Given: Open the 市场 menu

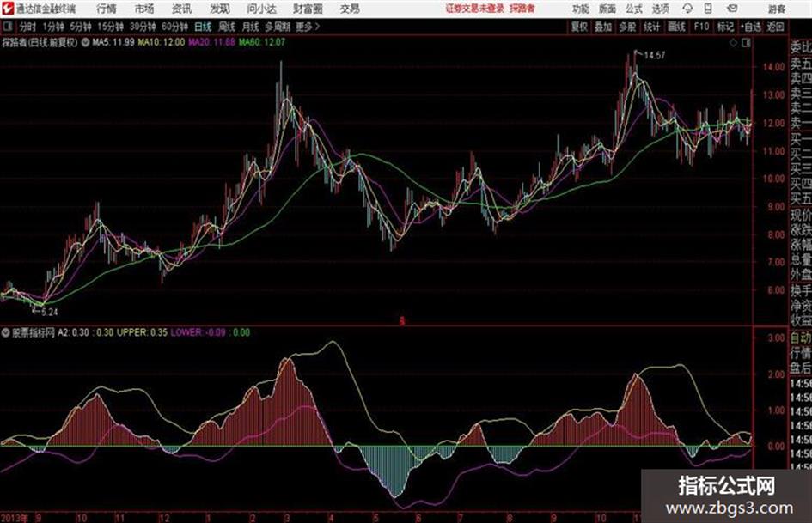Looking at the screenshot, I should coord(144,9).
